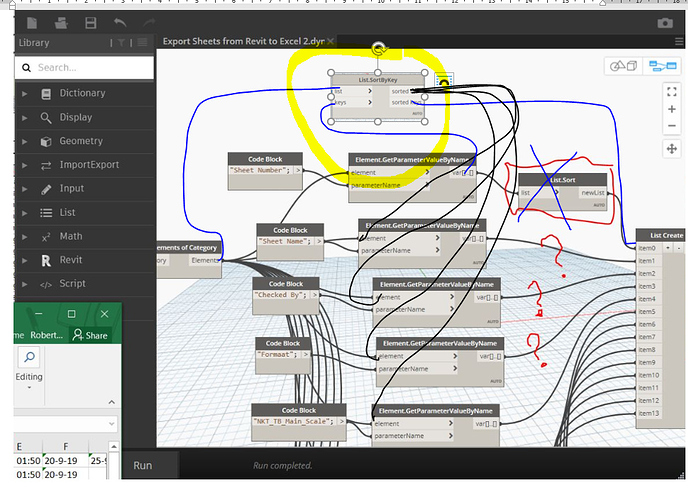This screenshot has width=688, height=500.
Task: Activate the pan cross-arrows icon
Action: 671,149
